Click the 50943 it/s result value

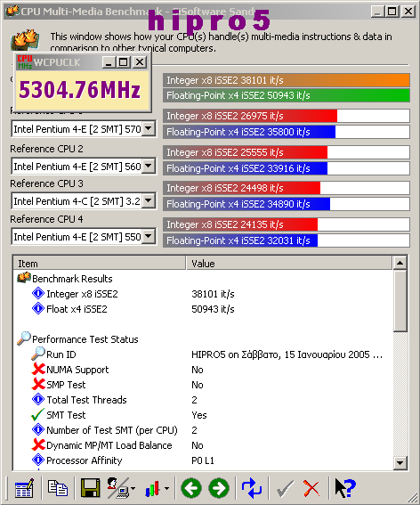213,309
